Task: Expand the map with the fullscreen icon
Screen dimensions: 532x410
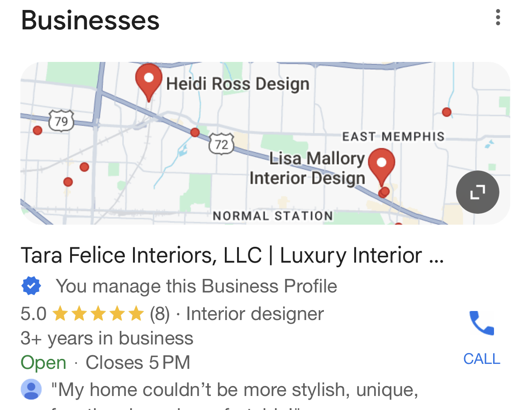Action: point(477,192)
